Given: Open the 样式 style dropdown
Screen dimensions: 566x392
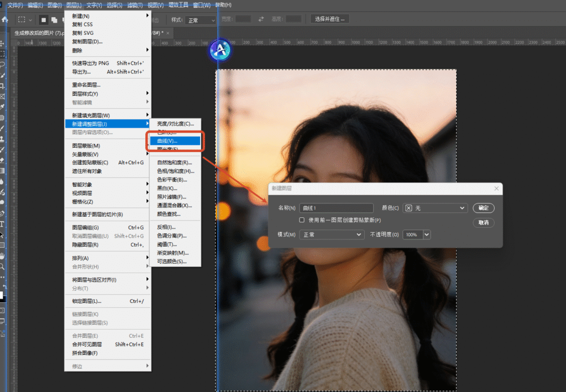Looking at the screenshot, I should (x=201, y=19).
